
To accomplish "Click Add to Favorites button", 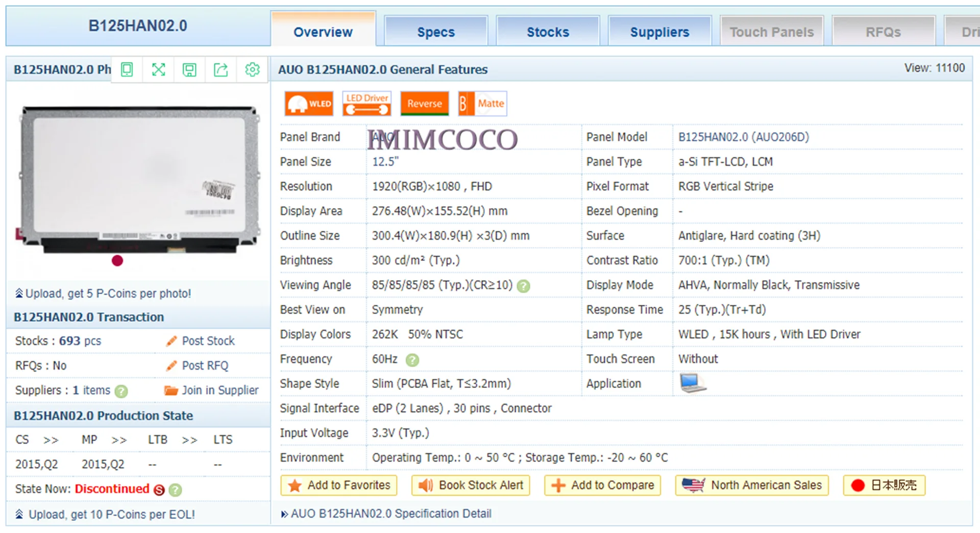I will coord(339,485).
